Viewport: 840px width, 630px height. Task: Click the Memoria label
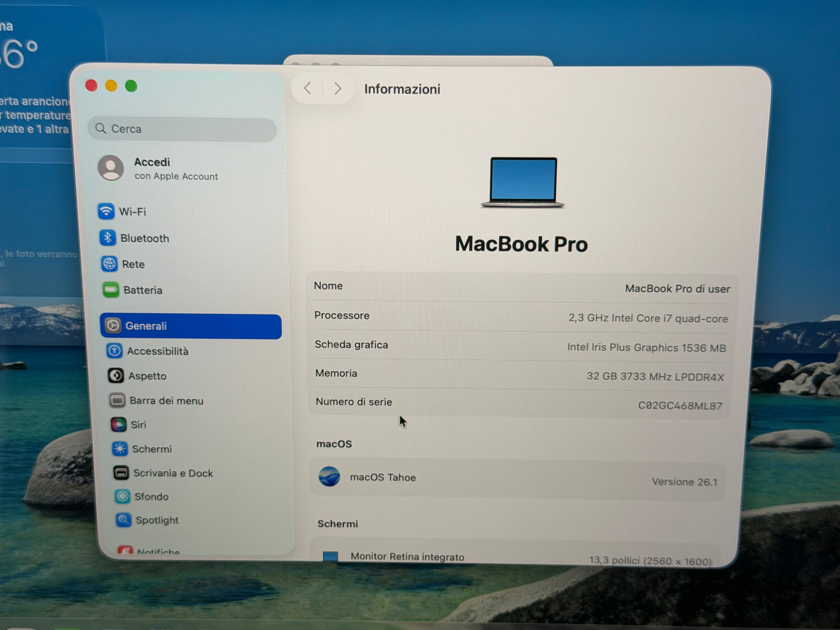336,373
